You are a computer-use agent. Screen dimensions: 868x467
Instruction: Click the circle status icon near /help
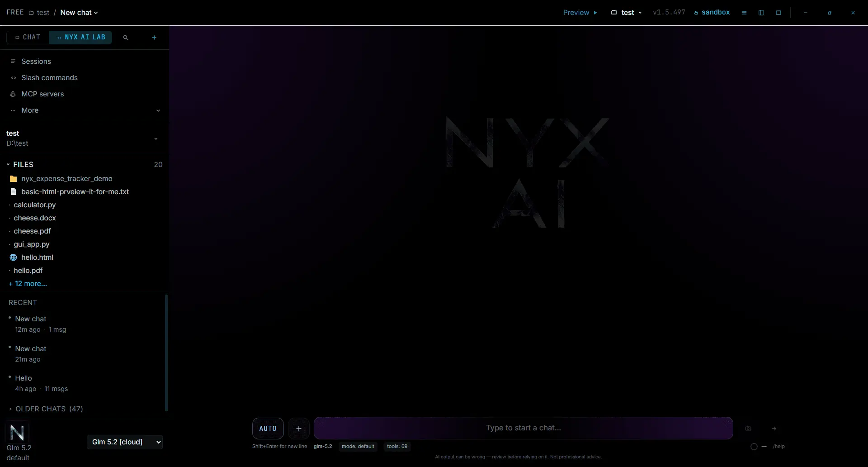(x=754, y=447)
